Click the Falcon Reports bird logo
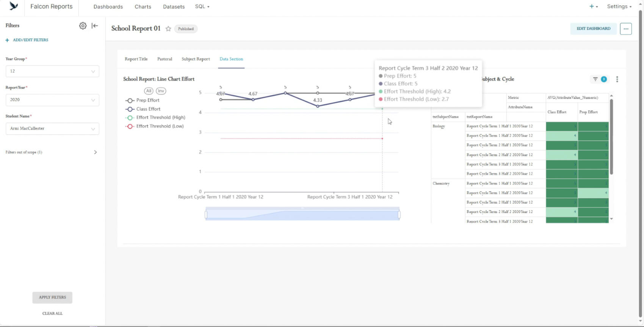The image size is (644, 327). coord(14,6)
